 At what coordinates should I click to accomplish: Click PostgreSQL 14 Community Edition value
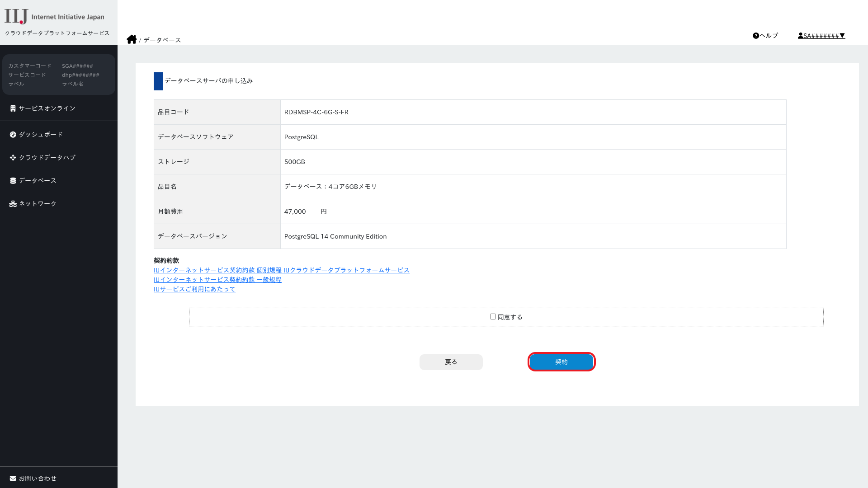335,236
